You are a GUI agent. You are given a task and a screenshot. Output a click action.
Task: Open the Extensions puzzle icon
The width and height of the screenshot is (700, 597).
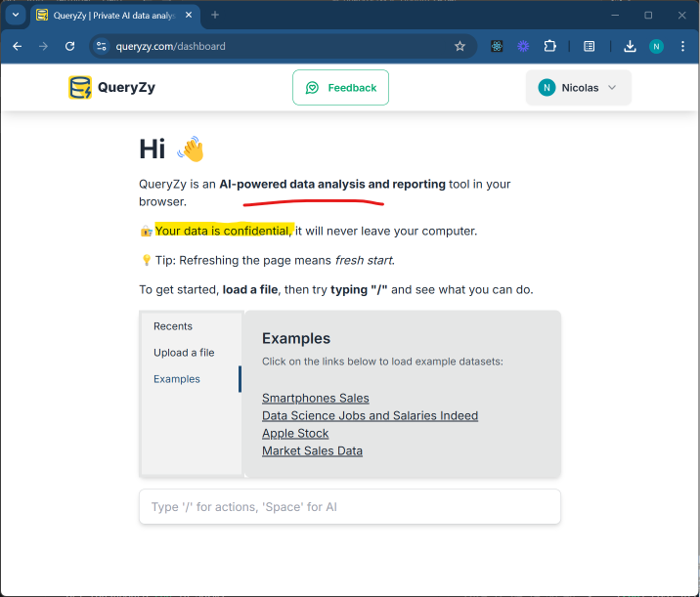[x=549, y=46]
